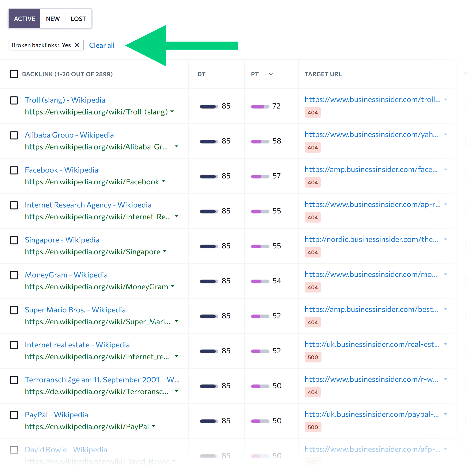The width and height of the screenshot is (476, 472).
Task: Remove the Broken backlinks filter with X
Action: tap(77, 45)
